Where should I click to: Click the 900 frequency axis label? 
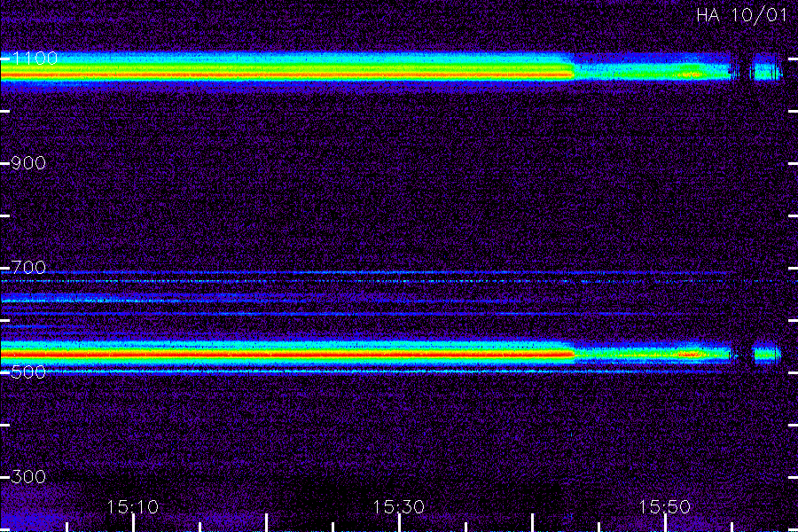tap(28, 163)
